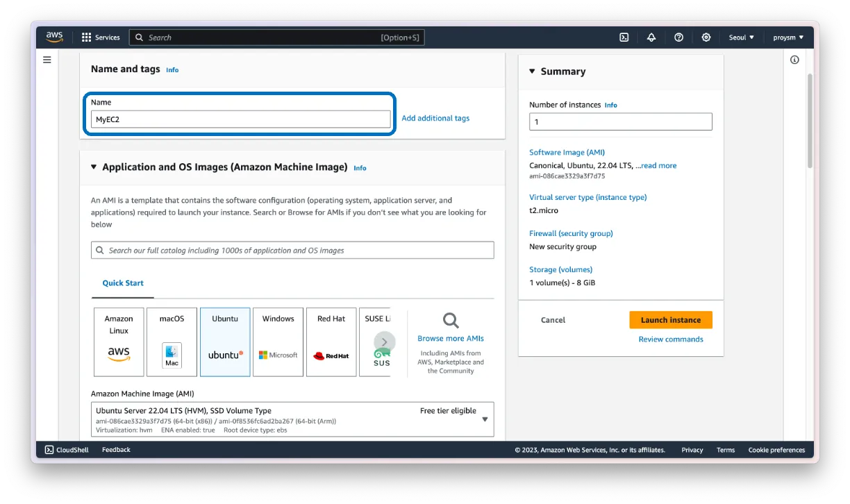This screenshot has width=850, height=504.
Task: Open the proysm account dropdown
Action: (x=788, y=37)
